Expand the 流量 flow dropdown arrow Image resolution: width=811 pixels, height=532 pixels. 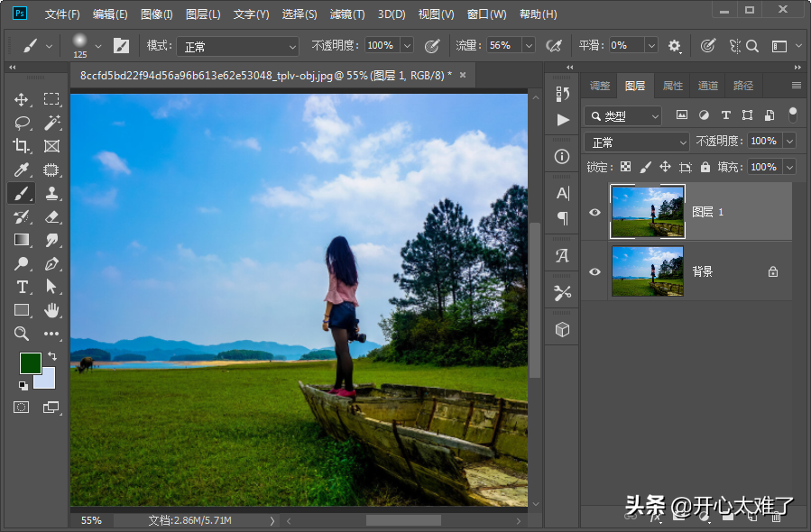point(529,46)
